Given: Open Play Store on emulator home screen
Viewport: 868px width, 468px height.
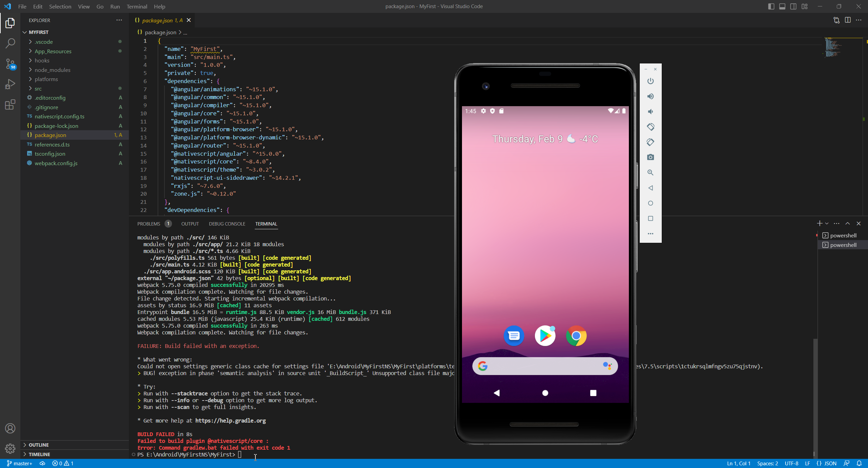Looking at the screenshot, I should [545, 336].
